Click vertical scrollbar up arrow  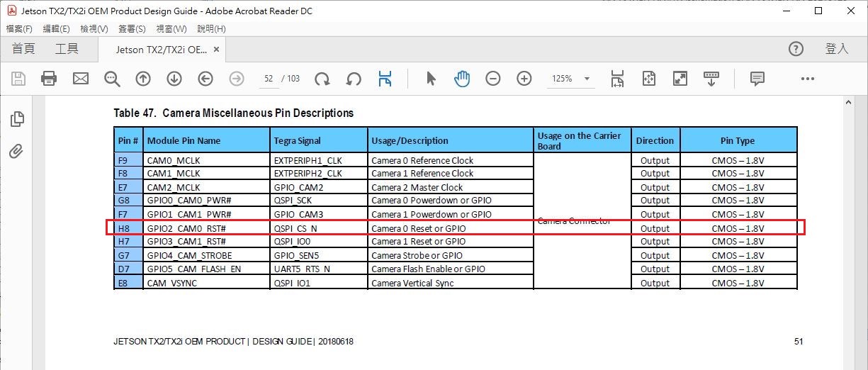point(848,102)
